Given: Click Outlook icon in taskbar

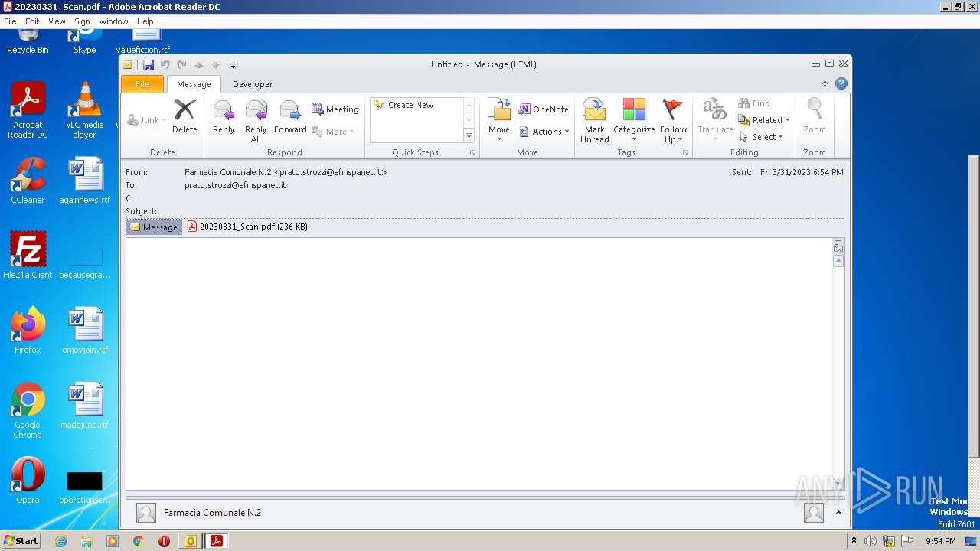Looking at the screenshot, I should [x=190, y=541].
